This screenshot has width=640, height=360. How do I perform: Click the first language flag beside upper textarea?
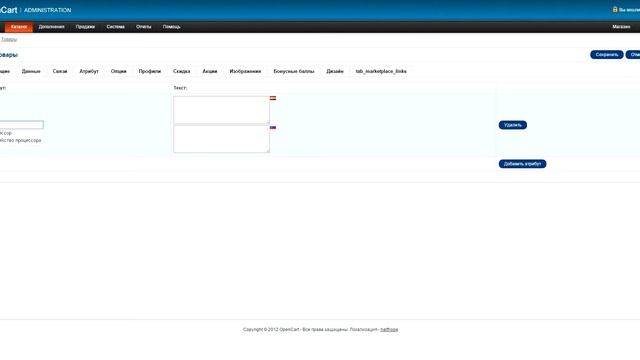273,98
